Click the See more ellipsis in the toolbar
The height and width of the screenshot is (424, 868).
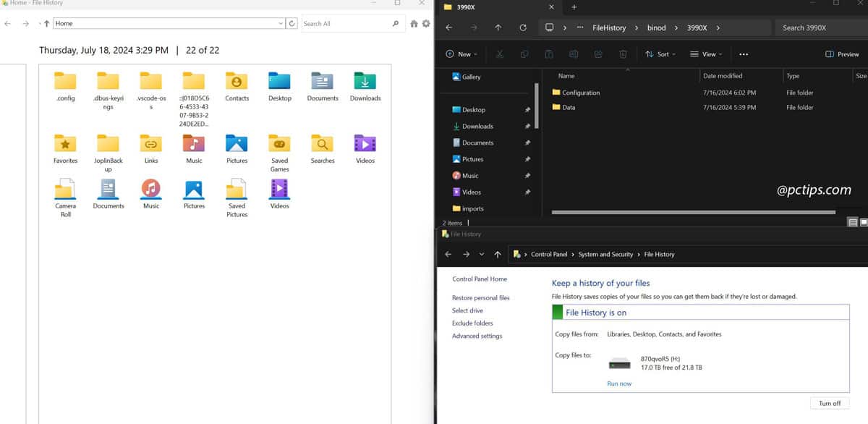pyautogui.click(x=744, y=54)
